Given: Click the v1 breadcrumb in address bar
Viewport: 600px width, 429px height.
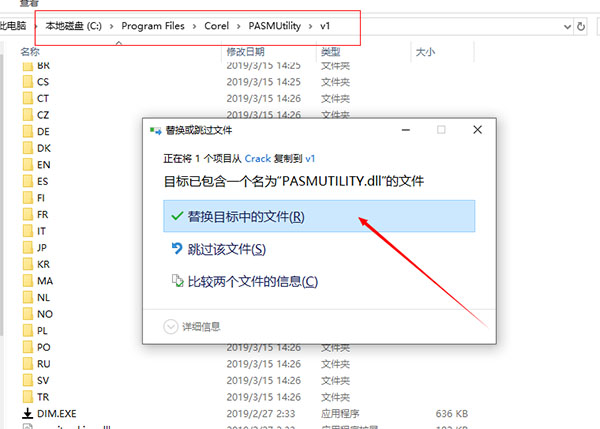Looking at the screenshot, I should tap(325, 26).
